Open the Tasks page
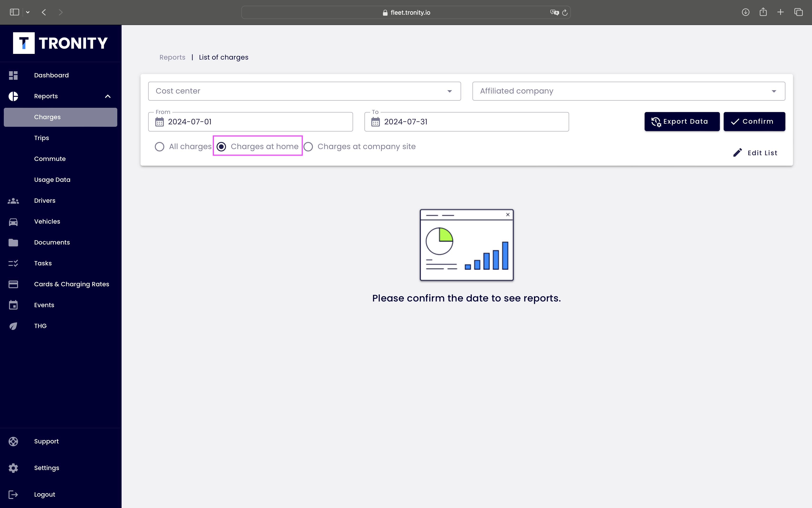The width and height of the screenshot is (812, 508). [61, 263]
